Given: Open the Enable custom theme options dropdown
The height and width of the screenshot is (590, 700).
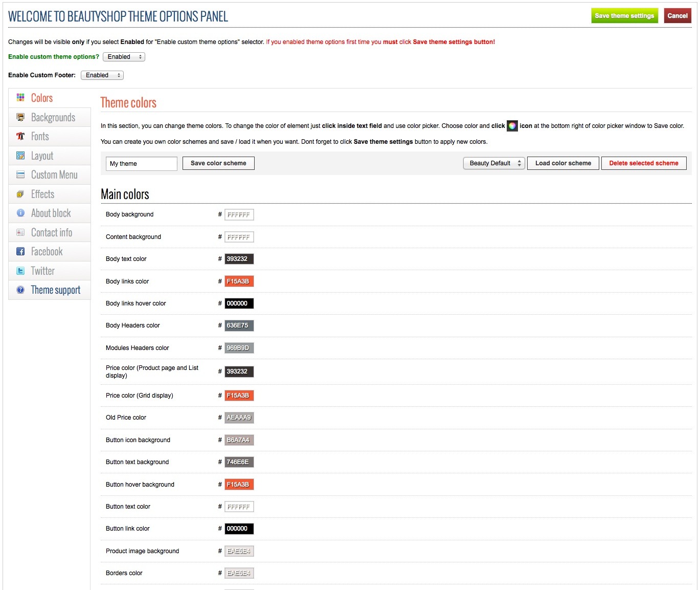Looking at the screenshot, I should [x=124, y=57].
